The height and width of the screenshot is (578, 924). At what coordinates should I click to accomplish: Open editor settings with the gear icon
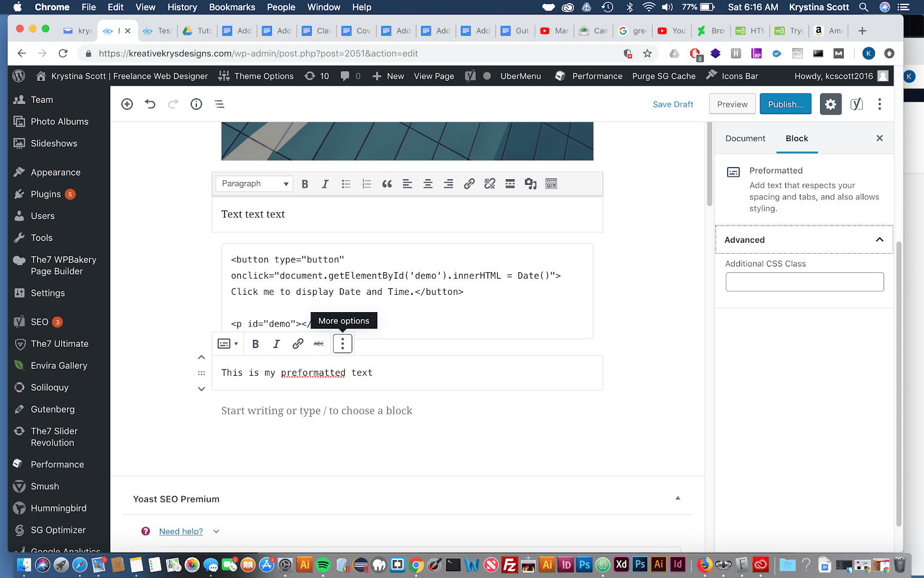coord(830,104)
